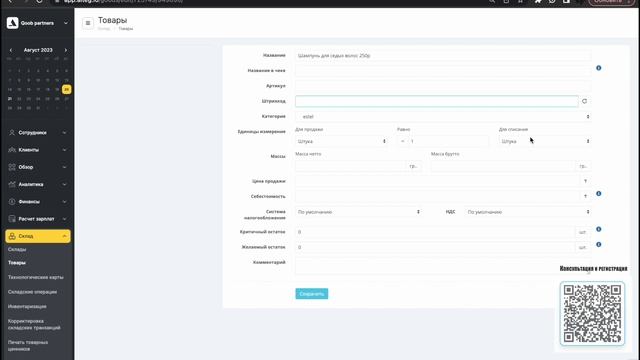
Task: Open the Для продажи unit dropdown
Action: pyautogui.click(x=341, y=141)
